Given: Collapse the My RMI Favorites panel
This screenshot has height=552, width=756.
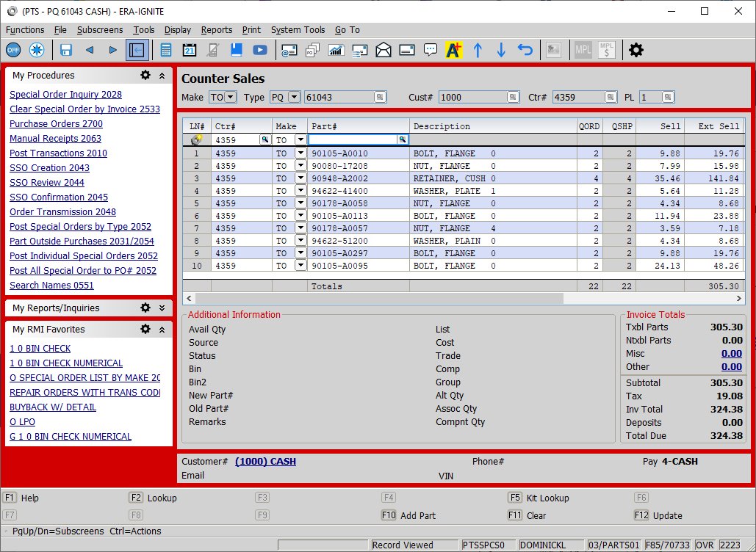Looking at the screenshot, I should click(x=162, y=330).
